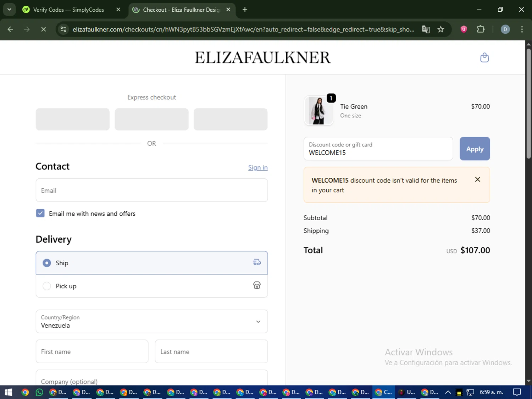Open WhatsApp from the taskbar
The width and height of the screenshot is (532, 399).
click(x=39, y=392)
